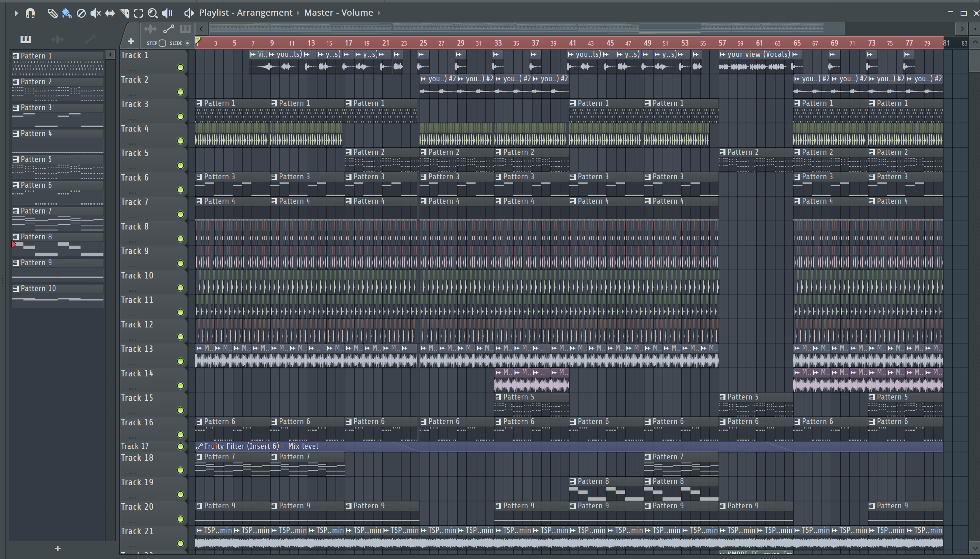Select the Draw pencil tool
980x559 pixels.
(52, 13)
